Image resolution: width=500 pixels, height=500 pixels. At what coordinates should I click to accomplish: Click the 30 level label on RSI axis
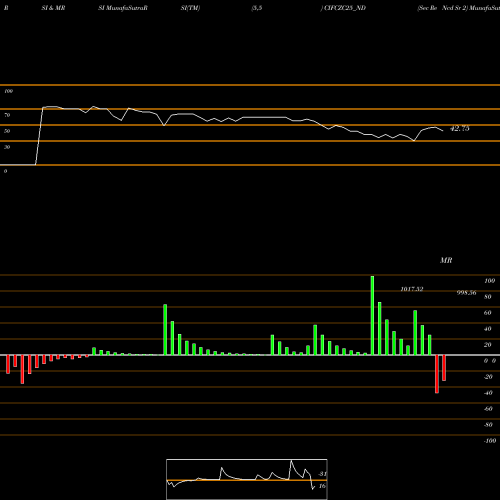(7, 147)
